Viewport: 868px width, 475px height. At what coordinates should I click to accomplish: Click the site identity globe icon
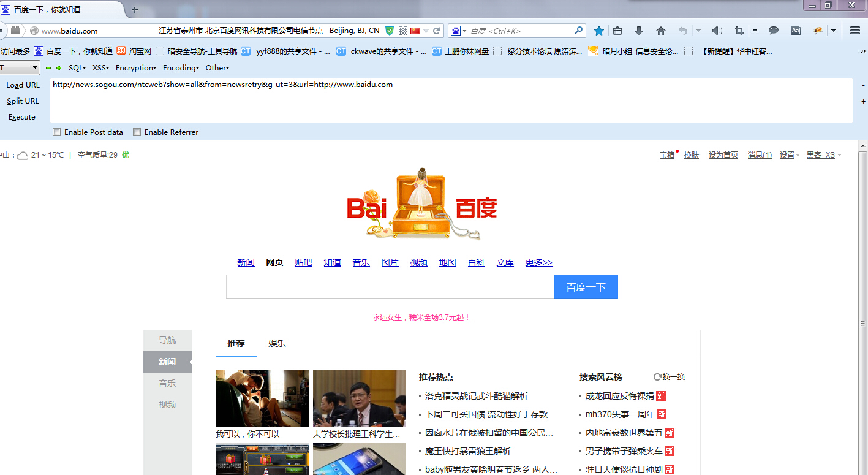(x=34, y=31)
